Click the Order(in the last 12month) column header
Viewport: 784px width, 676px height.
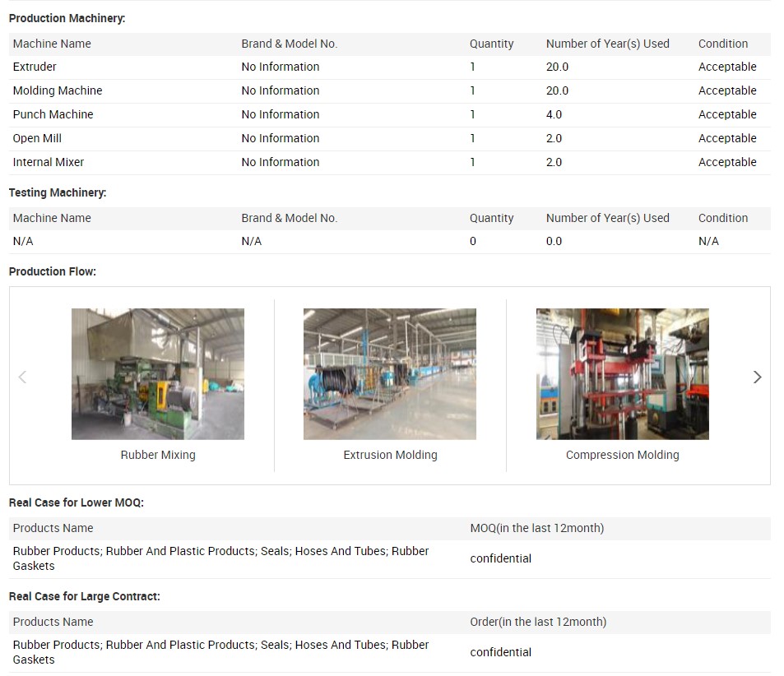(x=538, y=622)
